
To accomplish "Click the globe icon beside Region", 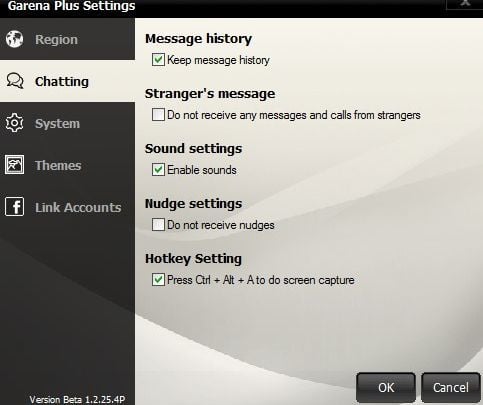I will pos(14,39).
